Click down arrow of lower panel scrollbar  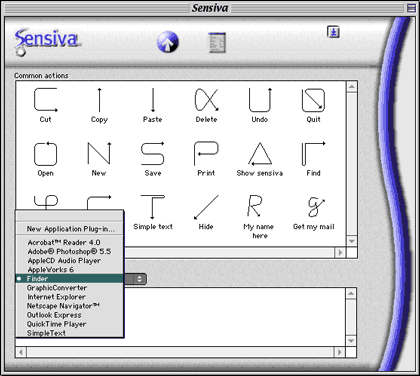pyautogui.click(x=351, y=340)
